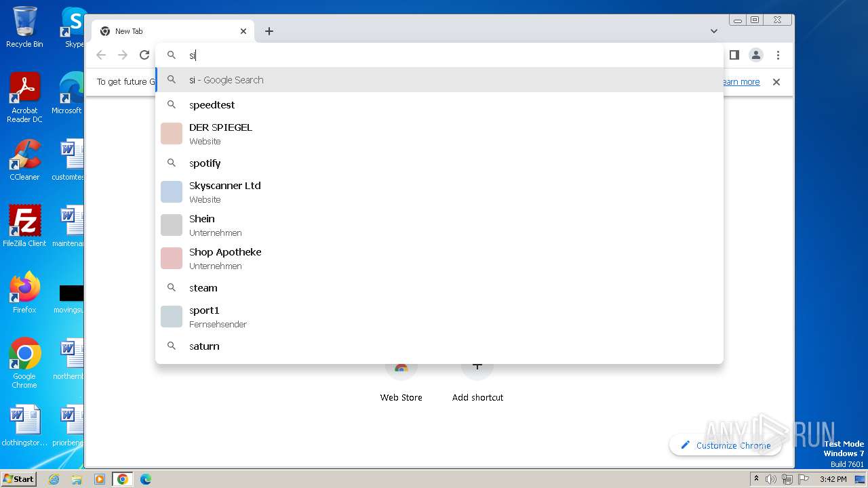The height and width of the screenshot is (488, 868).
Task: Open the 'Learn more' link
Action: tap(741, 82)
